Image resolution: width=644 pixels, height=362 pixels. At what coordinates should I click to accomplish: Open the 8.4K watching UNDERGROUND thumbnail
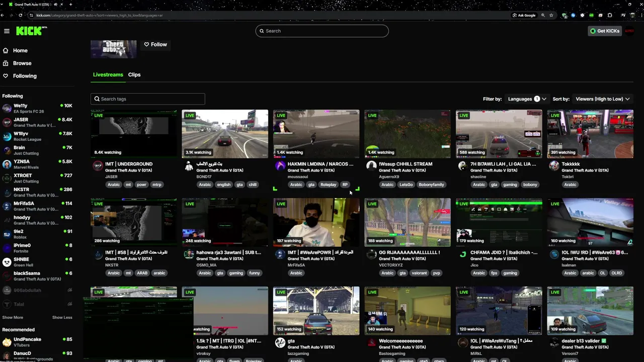point(134,134)
